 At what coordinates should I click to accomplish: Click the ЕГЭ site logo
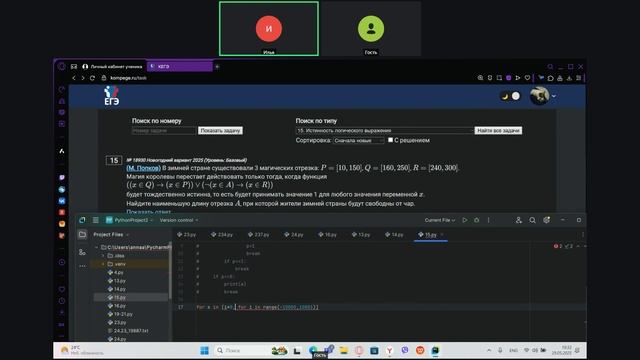pos(111,96)
